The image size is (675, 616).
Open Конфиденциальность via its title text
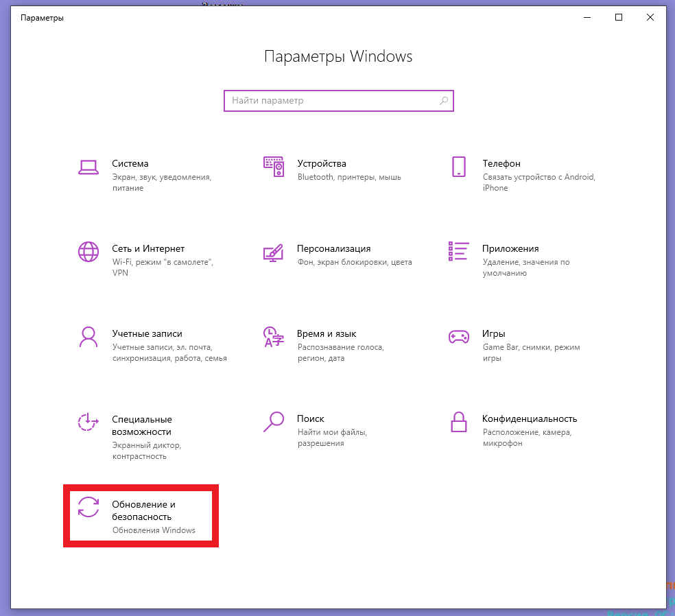(529, 419)
